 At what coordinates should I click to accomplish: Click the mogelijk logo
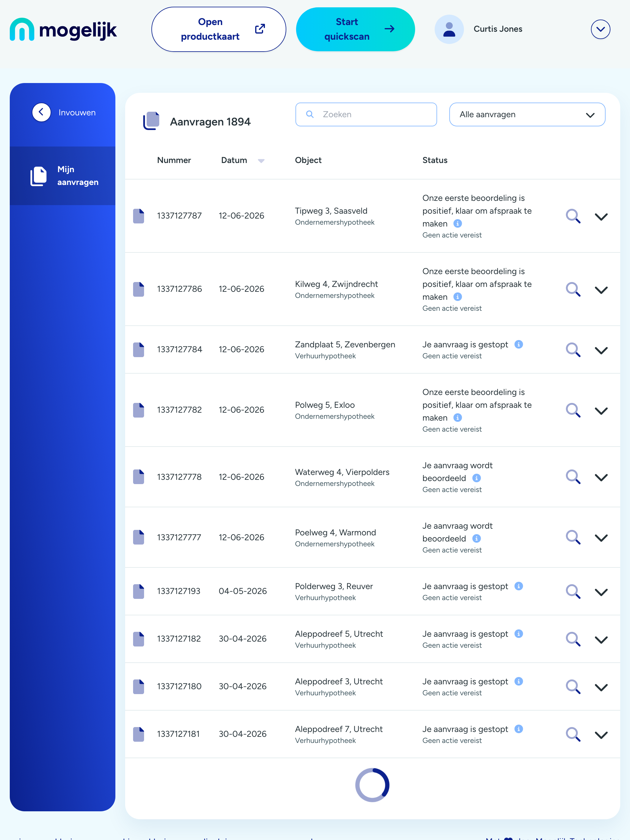(x=63, y=30)
